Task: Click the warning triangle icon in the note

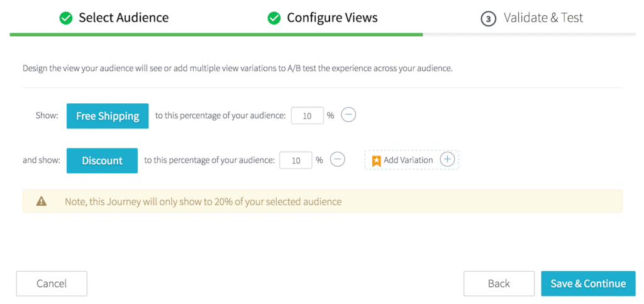Action: tap(42, 201)
